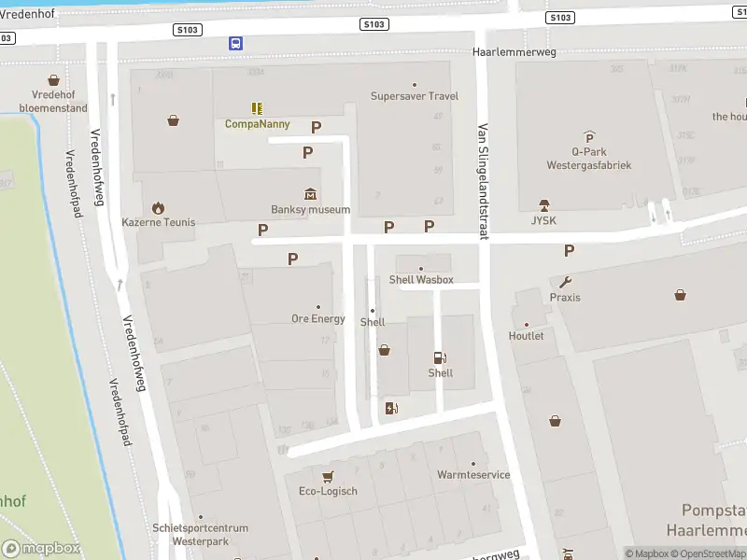Click the shop basket icon right of Praxis

681,295
